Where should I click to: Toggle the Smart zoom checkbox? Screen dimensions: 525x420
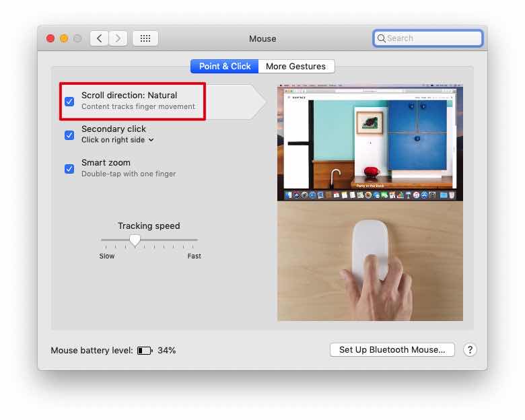69,168
